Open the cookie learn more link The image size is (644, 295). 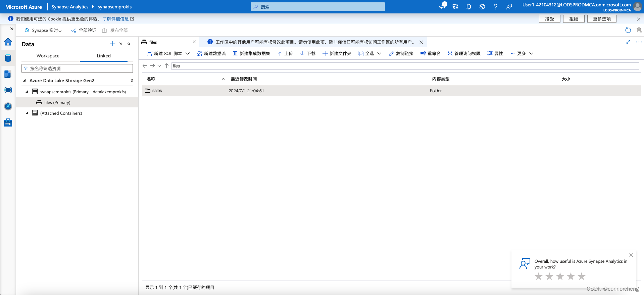coord(118,19)
